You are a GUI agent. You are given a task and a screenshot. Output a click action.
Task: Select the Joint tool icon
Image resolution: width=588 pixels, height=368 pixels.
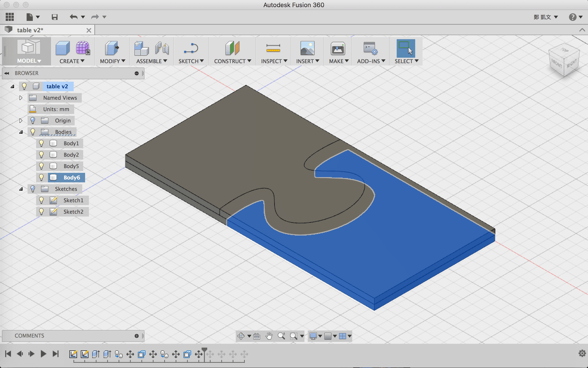[x=162, y=48]
